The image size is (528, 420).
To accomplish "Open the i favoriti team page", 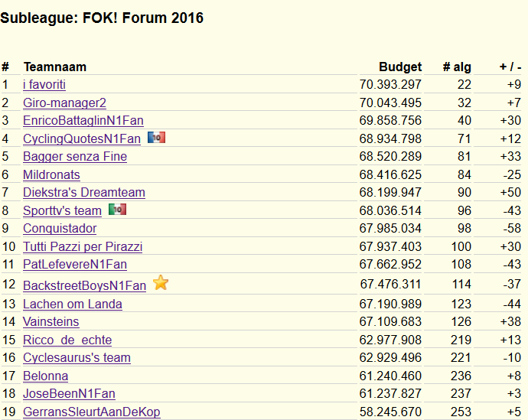I will point(44,84).
